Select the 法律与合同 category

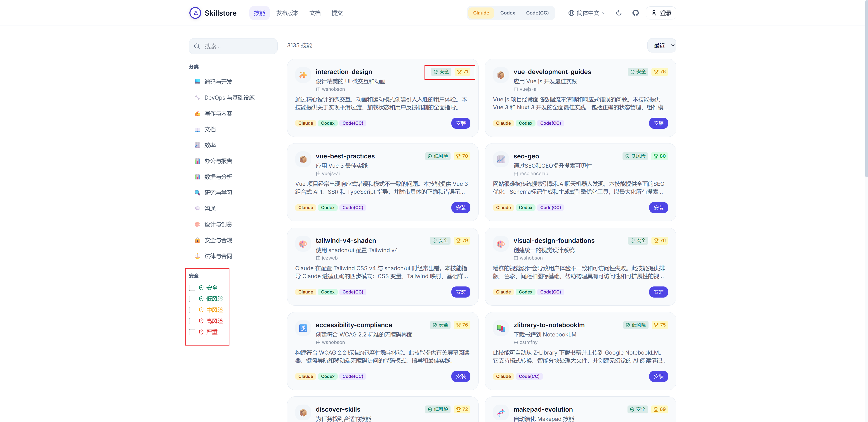coord(233,256)
